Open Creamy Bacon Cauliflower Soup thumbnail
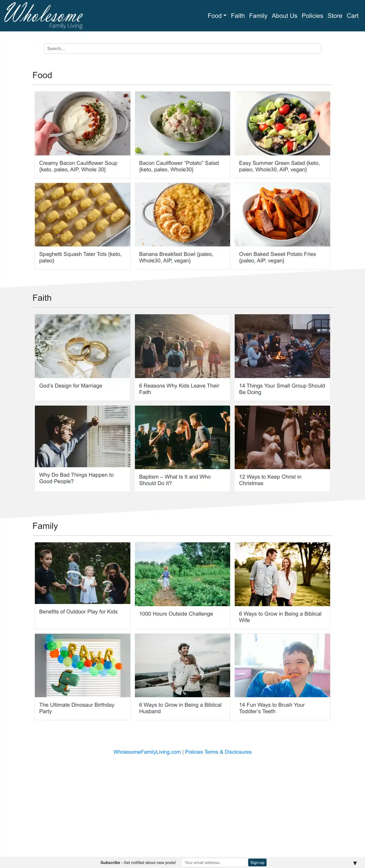This screenshot has width=365, height=868. pyautogui.click(x=82, y=123)
